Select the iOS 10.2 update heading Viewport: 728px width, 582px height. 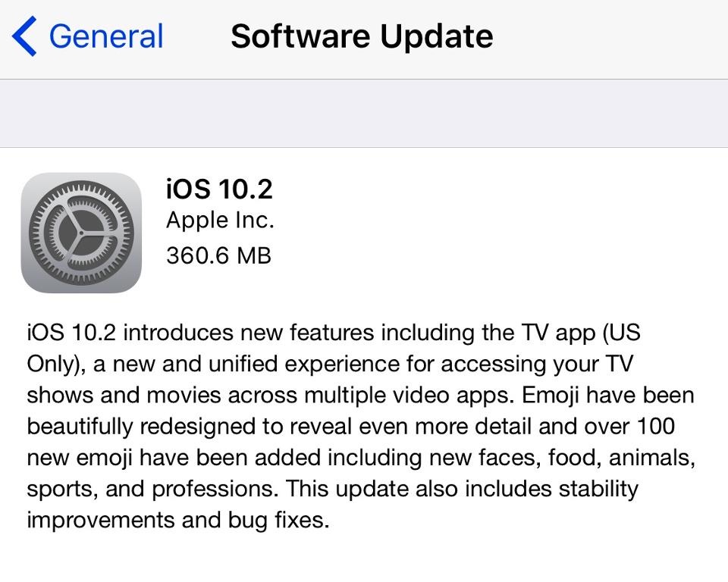[x=219, y=189]
